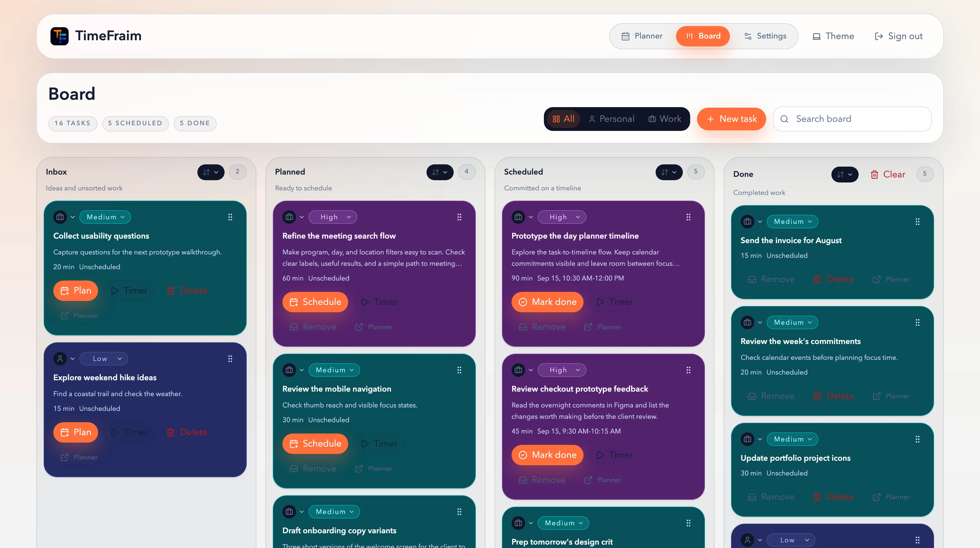The width and height of the screenshot is (980, 548).
Task: Mark done Review checkout prototype feedback
Action: (x=547, y=455)
